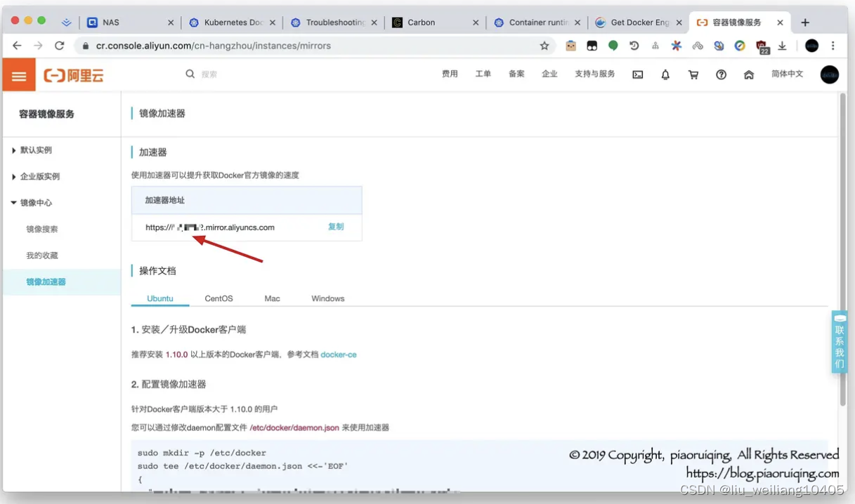This screenshot has width=855, height=504.
Task: Click the 联系我们 floating contact button
Action: 840,342
